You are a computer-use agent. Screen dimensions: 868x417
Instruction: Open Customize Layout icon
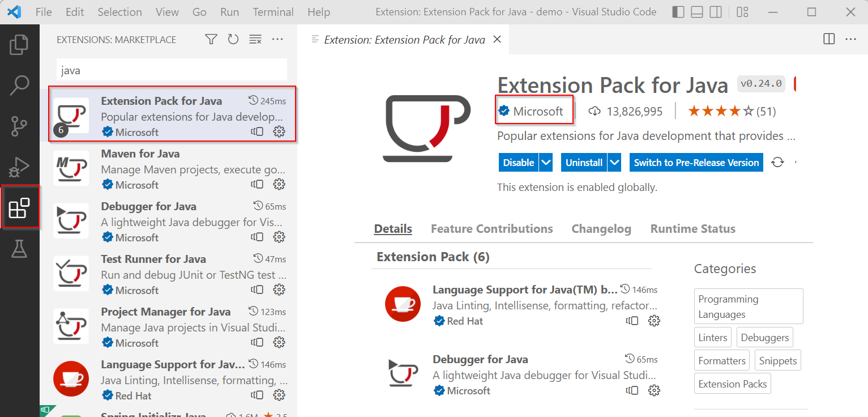[743, 12]
